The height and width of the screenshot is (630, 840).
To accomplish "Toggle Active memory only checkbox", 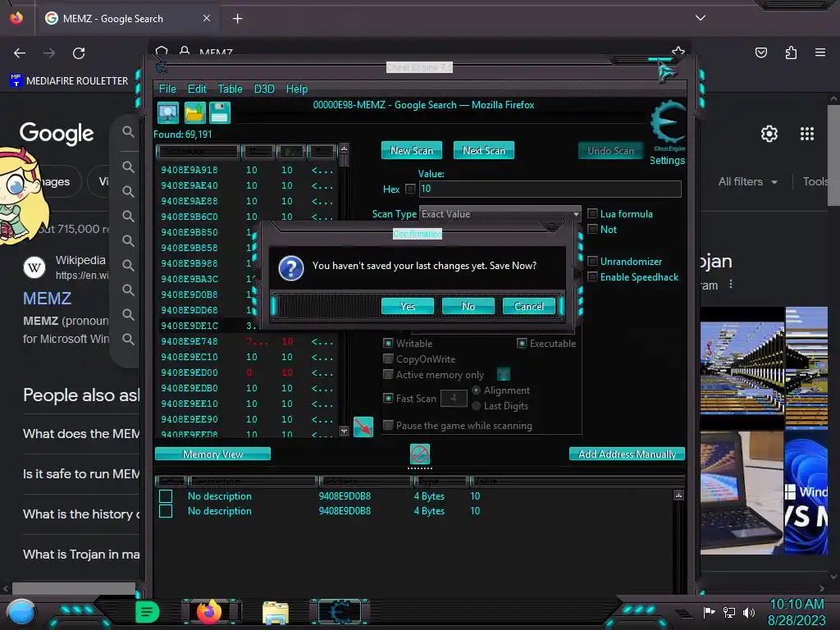I will (x=388, y=374).
